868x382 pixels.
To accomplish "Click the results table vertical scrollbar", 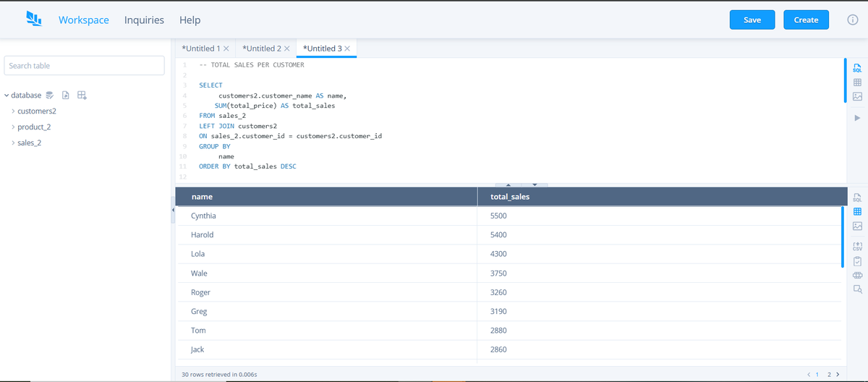I will tap(843, 237).
